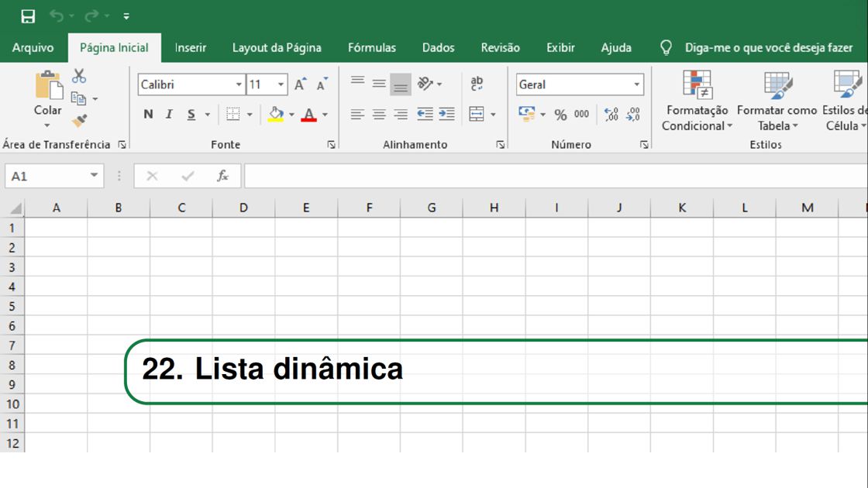
Task: Open the font color dropdown arrow
Action: (325, 115)
